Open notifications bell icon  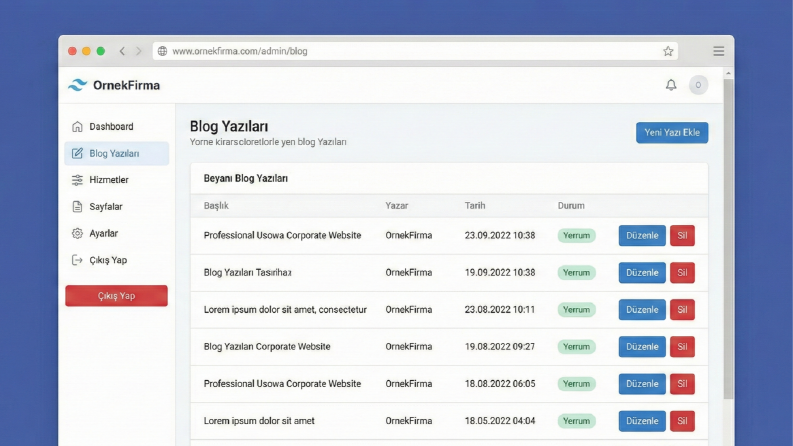coord(671,85)
